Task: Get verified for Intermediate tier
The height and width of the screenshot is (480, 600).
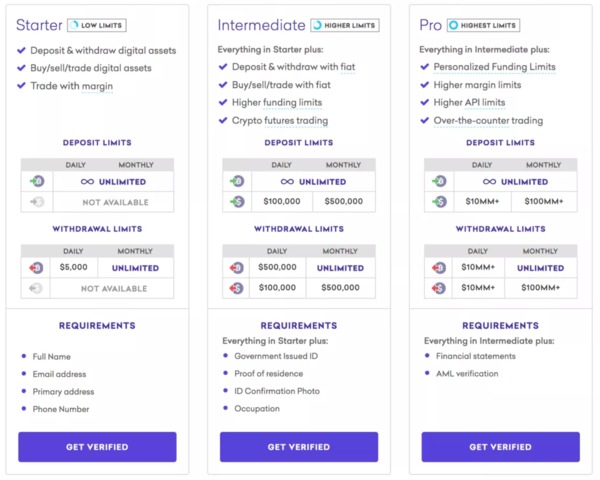Action: click(299, 447)
